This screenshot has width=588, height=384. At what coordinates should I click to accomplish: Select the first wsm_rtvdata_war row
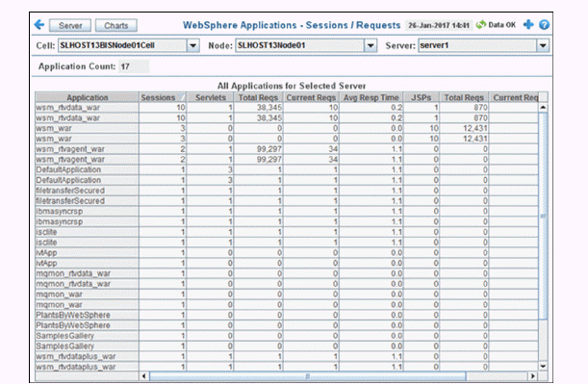click(287, 108)
